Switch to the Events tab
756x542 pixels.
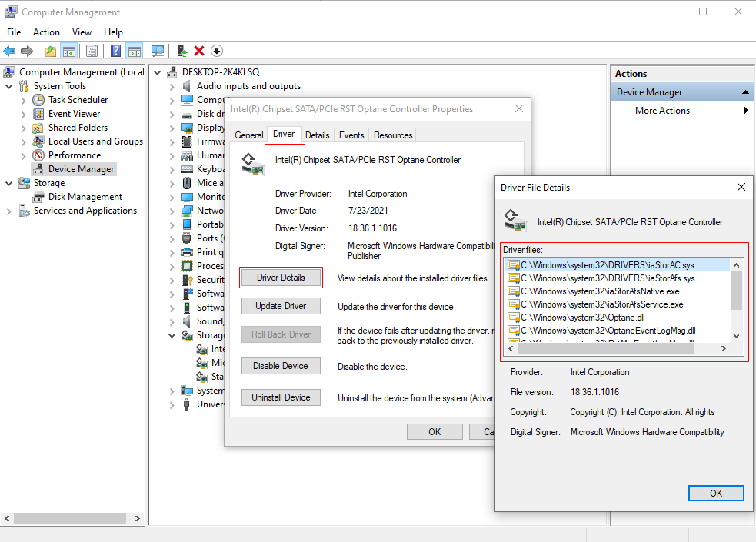click(x=351, y=134)
